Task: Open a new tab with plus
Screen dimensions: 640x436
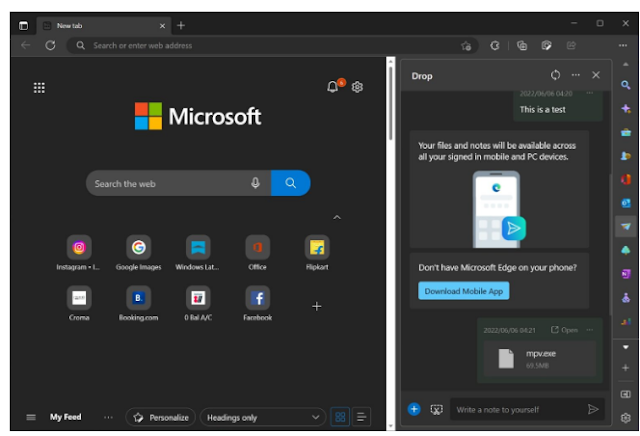Action: tap(181, 25)
